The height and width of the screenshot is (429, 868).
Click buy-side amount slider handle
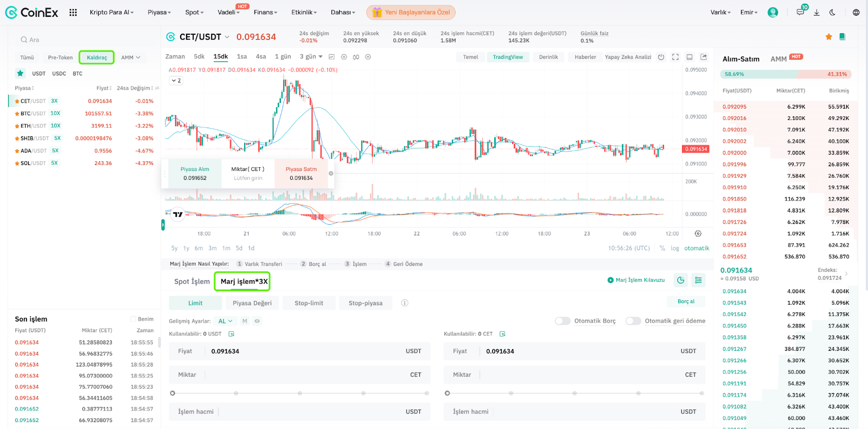pyautogui.click(x=173, y=393)
